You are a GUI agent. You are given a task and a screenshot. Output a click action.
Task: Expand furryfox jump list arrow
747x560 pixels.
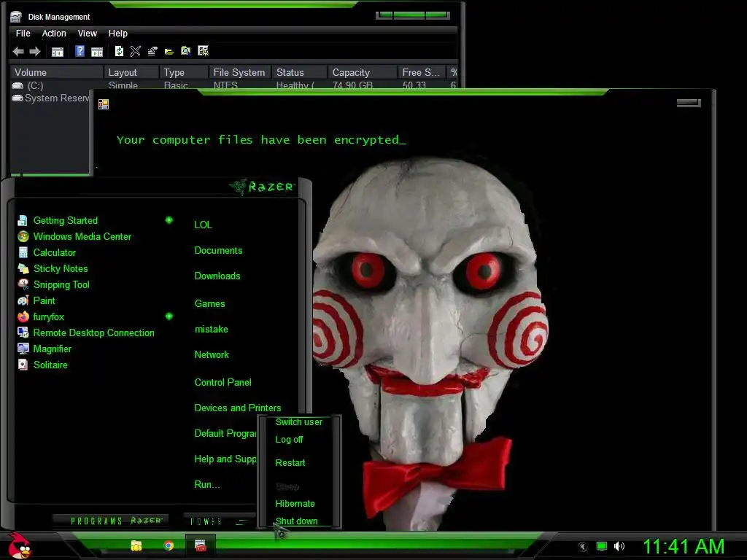[x=169, y=316]
